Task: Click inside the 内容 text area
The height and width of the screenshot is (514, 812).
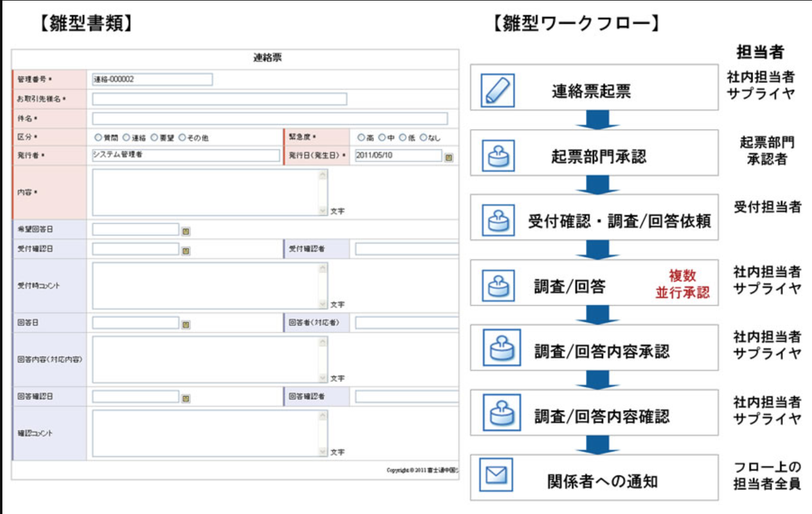Action: click(x=204, y=192)
